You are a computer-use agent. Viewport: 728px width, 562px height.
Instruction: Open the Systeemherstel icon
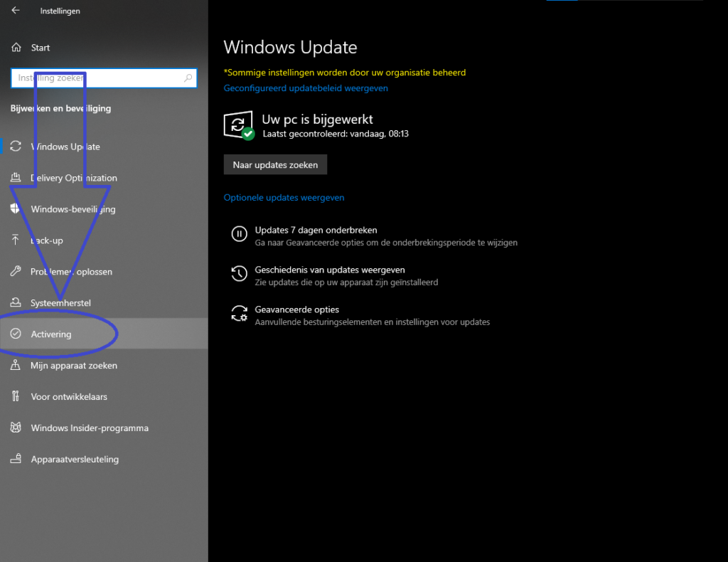tap(16, 302)
